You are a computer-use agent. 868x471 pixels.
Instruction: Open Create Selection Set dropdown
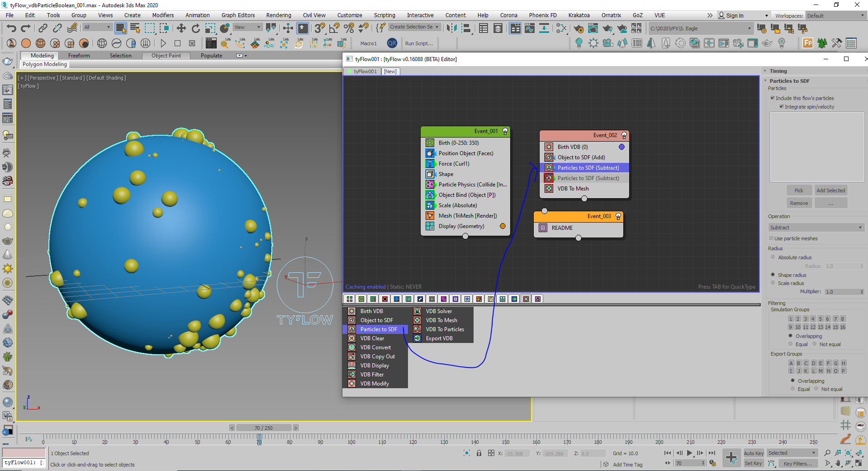[x=414, y=27]
